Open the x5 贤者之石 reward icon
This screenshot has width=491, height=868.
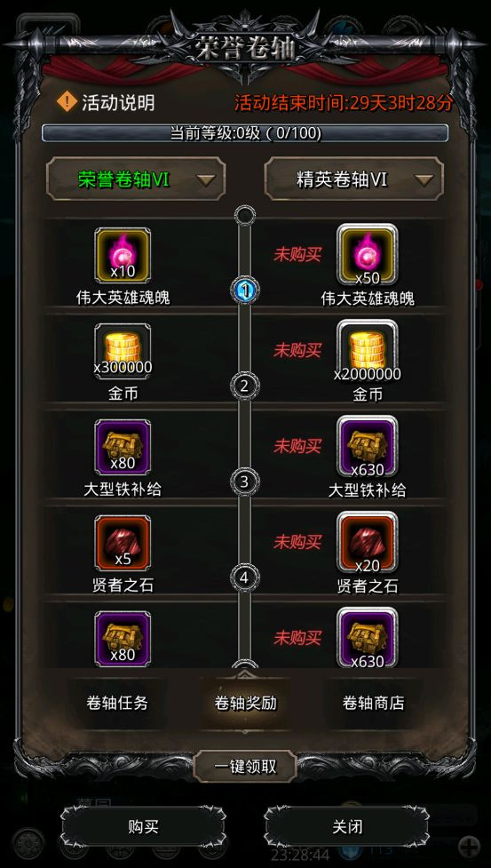point(123,543)
